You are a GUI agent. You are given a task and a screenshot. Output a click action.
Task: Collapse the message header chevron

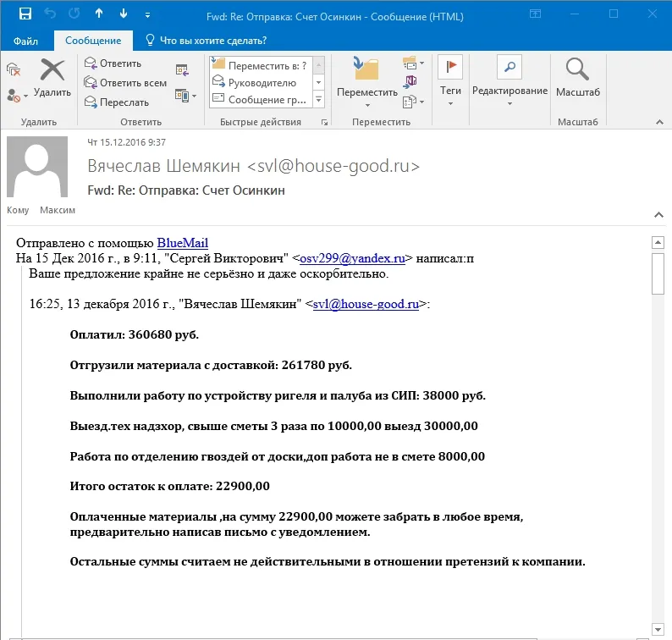point(658,215)
